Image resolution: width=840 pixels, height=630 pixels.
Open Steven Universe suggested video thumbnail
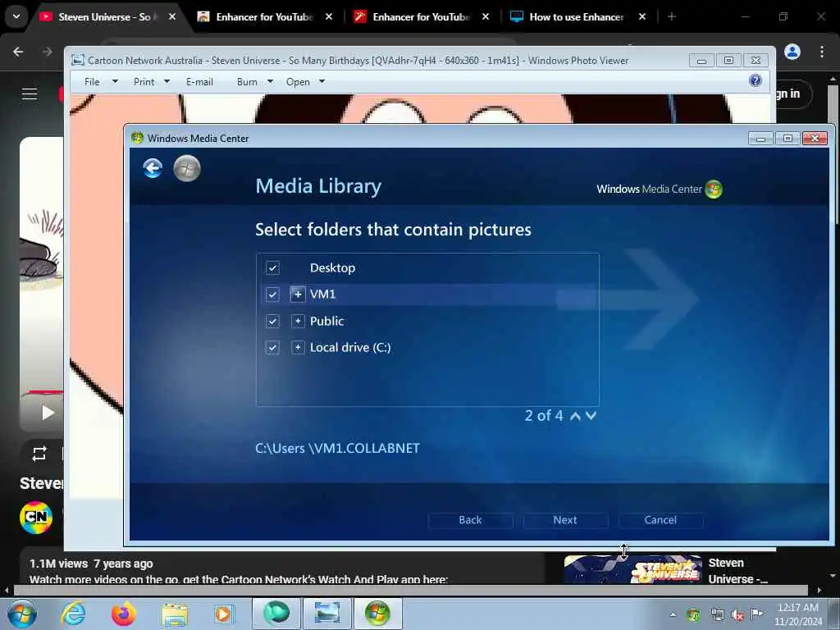click(x=632, y=569)
